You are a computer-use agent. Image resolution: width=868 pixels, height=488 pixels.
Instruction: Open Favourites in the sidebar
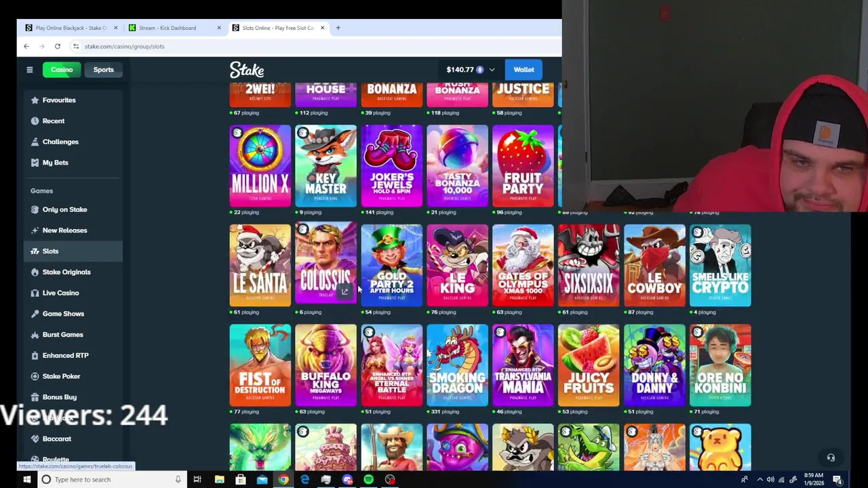pos(59,100)
